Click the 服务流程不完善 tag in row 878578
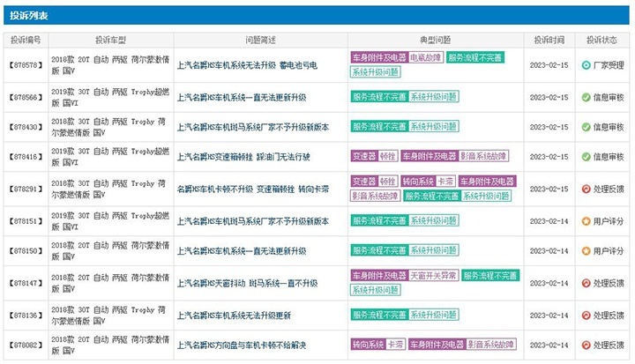The image size is (635, 364). tap(475, 57)
